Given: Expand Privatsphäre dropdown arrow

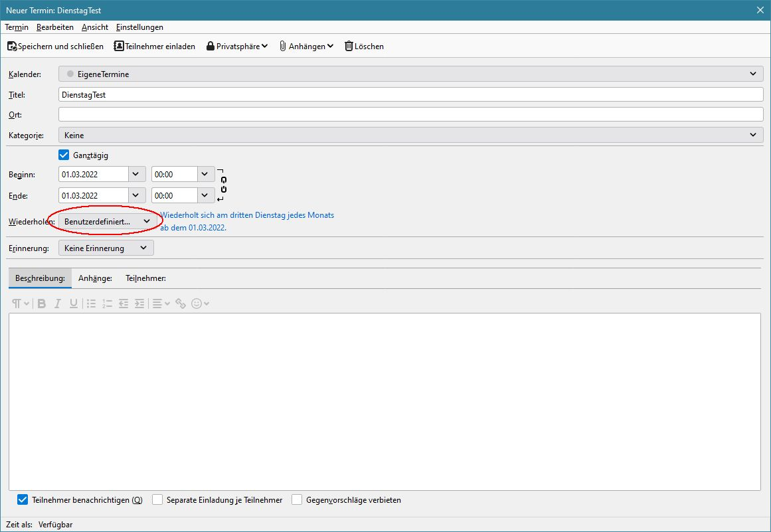Looking at the screenshot, I should 264,46.
